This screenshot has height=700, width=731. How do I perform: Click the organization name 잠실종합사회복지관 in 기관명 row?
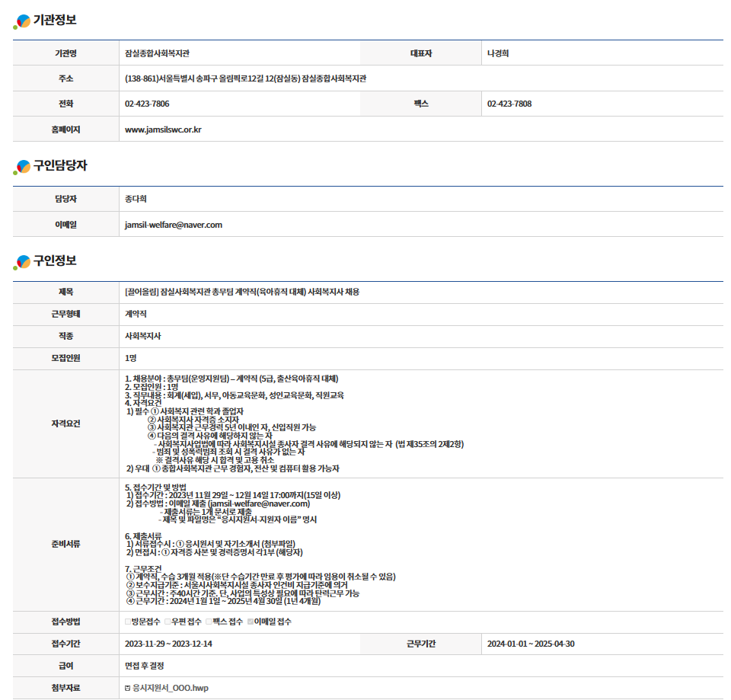157,53
